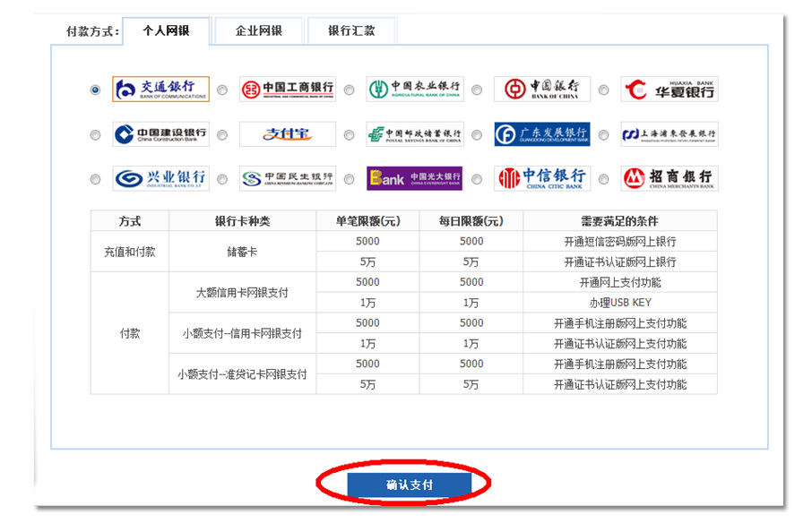Select radio button for Industrial Bank (兴业银行)
Viewport: 812px width, 523px height.
point(95,179)
